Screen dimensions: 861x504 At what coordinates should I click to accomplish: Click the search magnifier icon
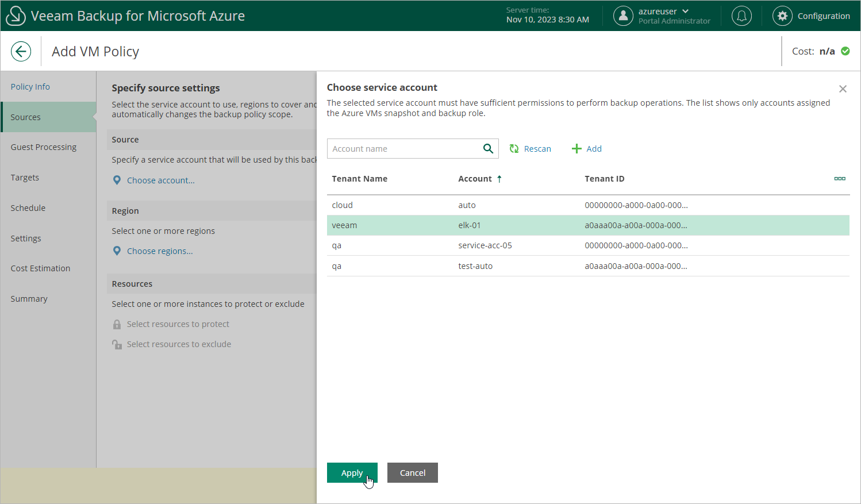point(488,148)
